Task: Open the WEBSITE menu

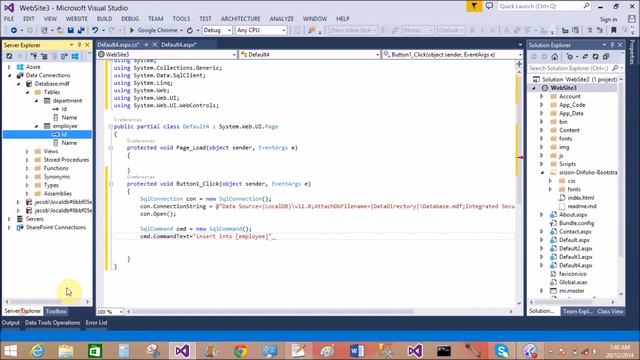Action: pyautogui.click(x=77, y=19)
